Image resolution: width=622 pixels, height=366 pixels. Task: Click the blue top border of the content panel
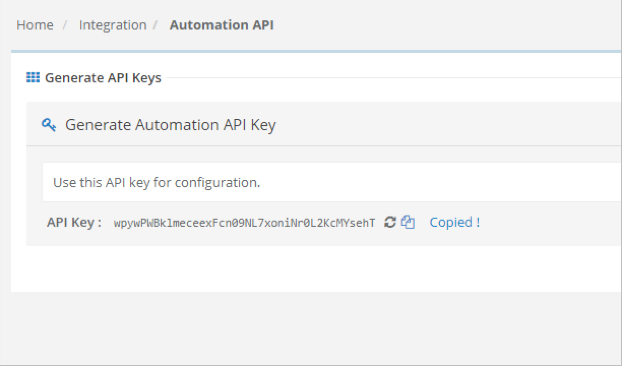click(316, 51)
